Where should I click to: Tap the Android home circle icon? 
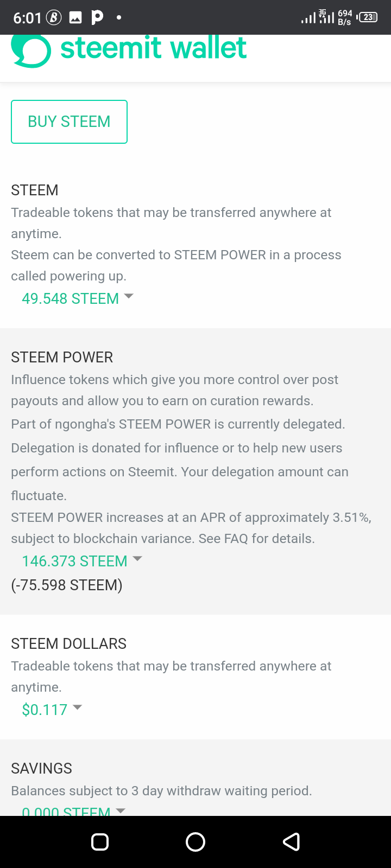pyautogui.click(x=195, y=841)
